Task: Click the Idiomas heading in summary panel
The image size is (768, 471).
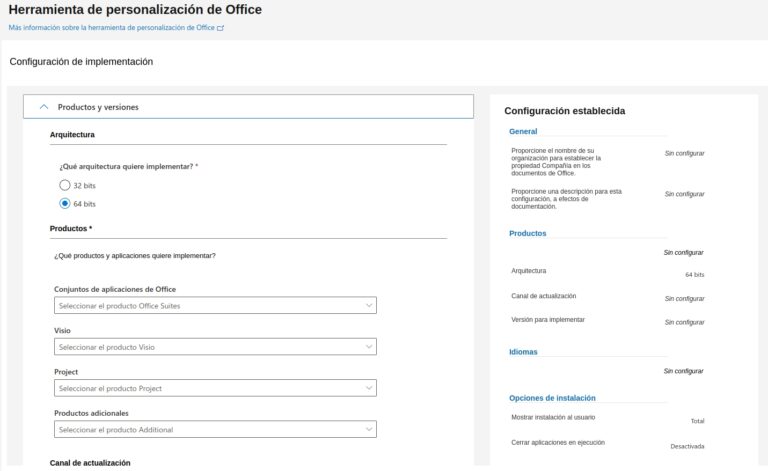Action: (x=523, y=352)
